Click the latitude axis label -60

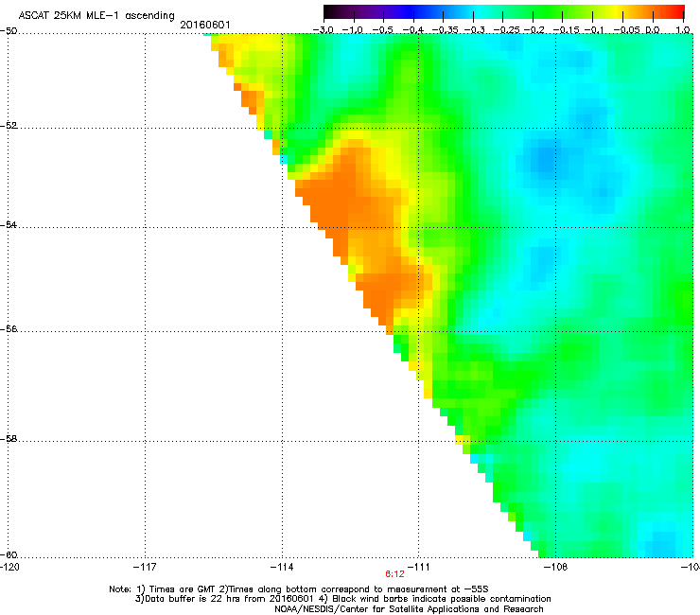click(9, 554)
